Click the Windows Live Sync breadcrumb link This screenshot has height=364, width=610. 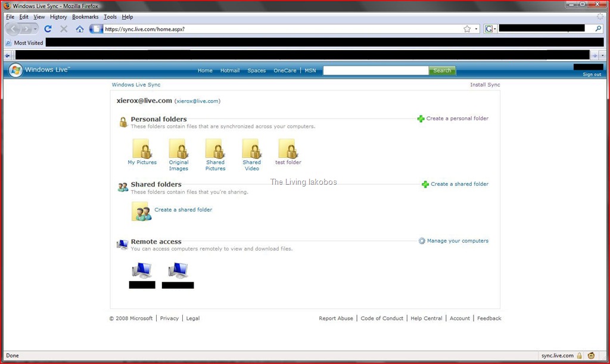(x=136, y=85)
